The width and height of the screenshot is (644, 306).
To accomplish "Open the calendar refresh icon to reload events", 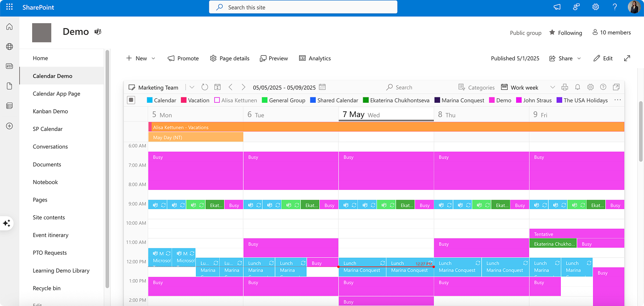I will click(205, 87).
